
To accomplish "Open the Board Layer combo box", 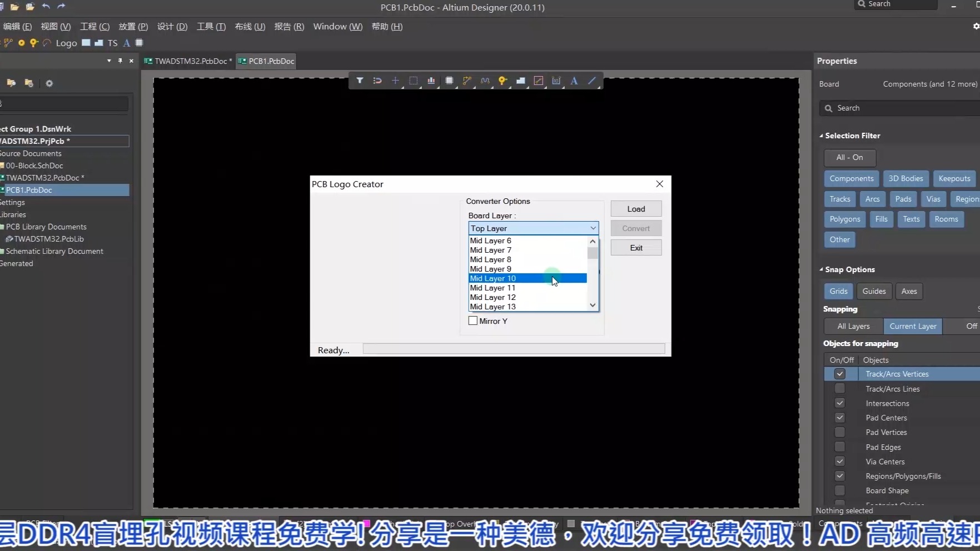I will [x=534, y=228].
